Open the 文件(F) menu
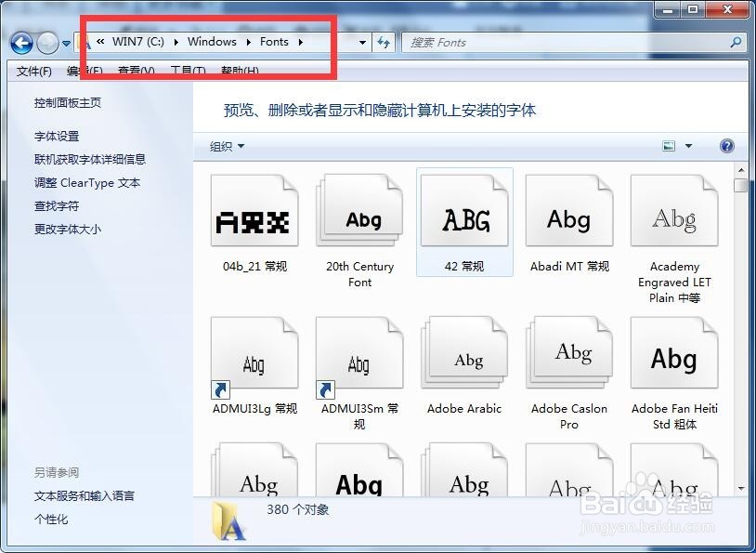This screenshot has width=756, height=553. (33, 72)
